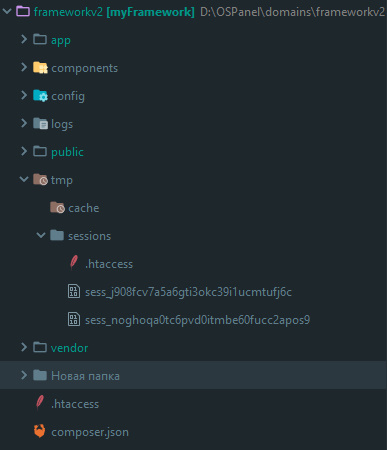This screenshot has height=450, width=387.
Task: Click the sessions folder icon
Action: pyautogui.click(x=57, y=235)
